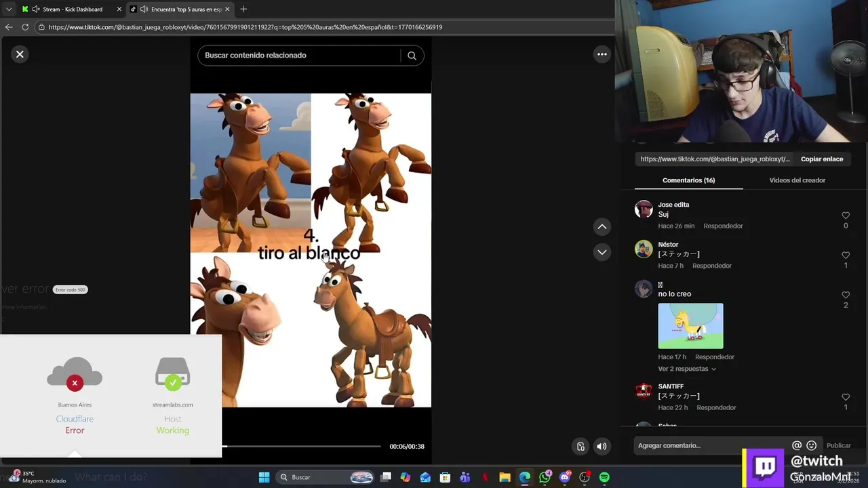Like SANTIFF's comment with the heart
The width and height of the screenshot is (868, 488).
[x=846, y=397]
